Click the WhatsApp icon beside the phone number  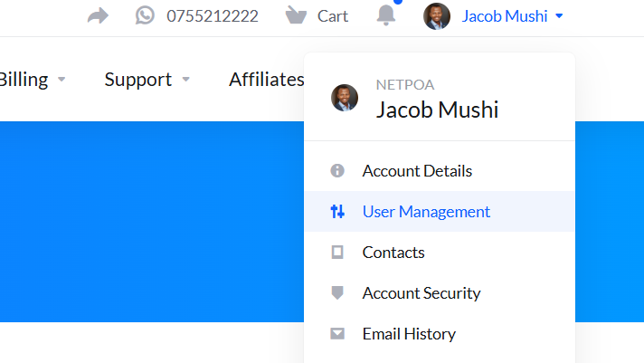(145, 15)
